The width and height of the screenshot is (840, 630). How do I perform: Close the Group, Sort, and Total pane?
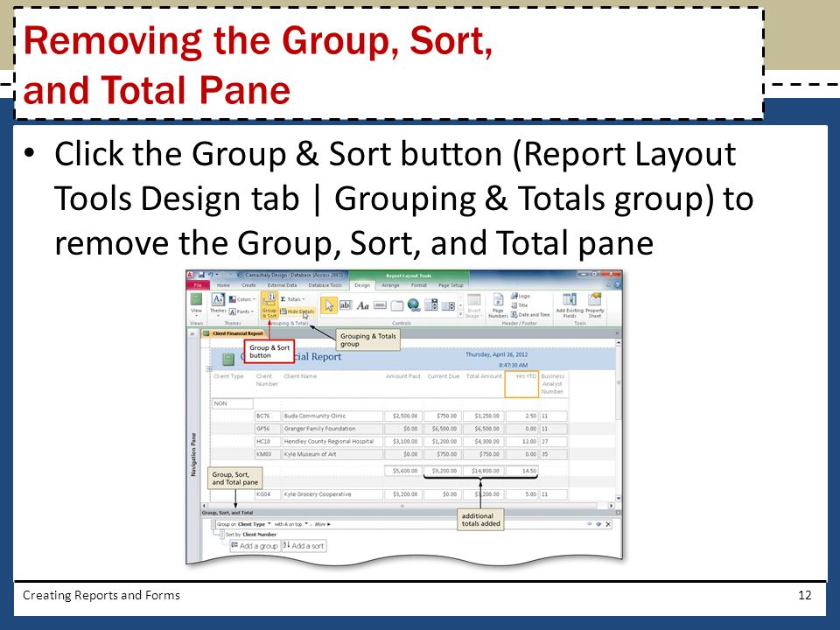click(x=618, y=513)
